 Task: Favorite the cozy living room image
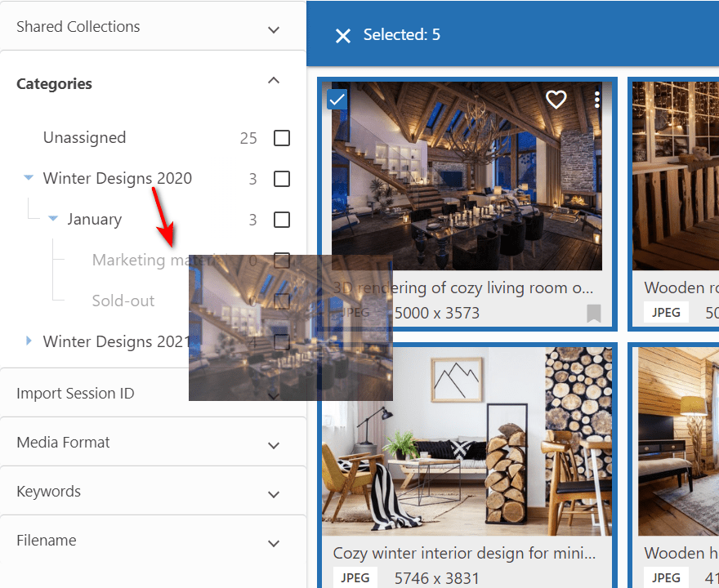[556, 100]
